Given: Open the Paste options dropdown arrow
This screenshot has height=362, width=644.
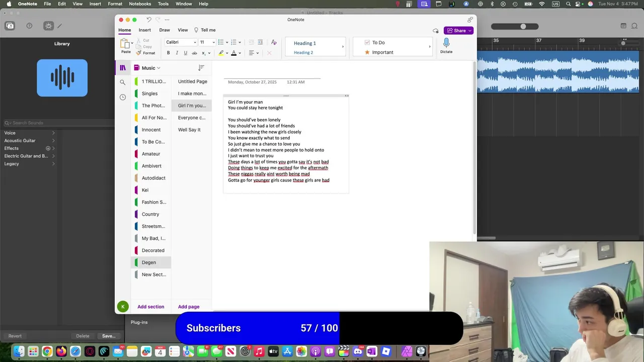Looking at the screenshot, I should [132, 44].
